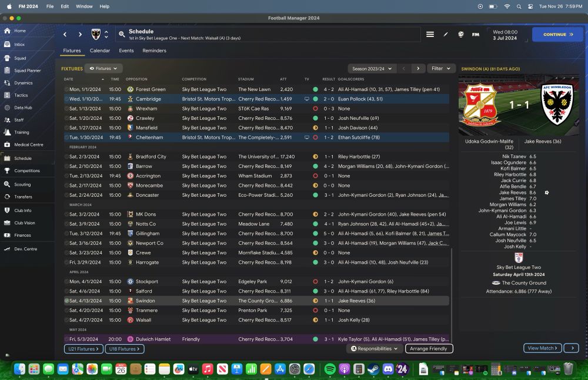Toggle checkbox for Barrow fixture row
This screenshot has height=380, width=588.
coord(66,166)
